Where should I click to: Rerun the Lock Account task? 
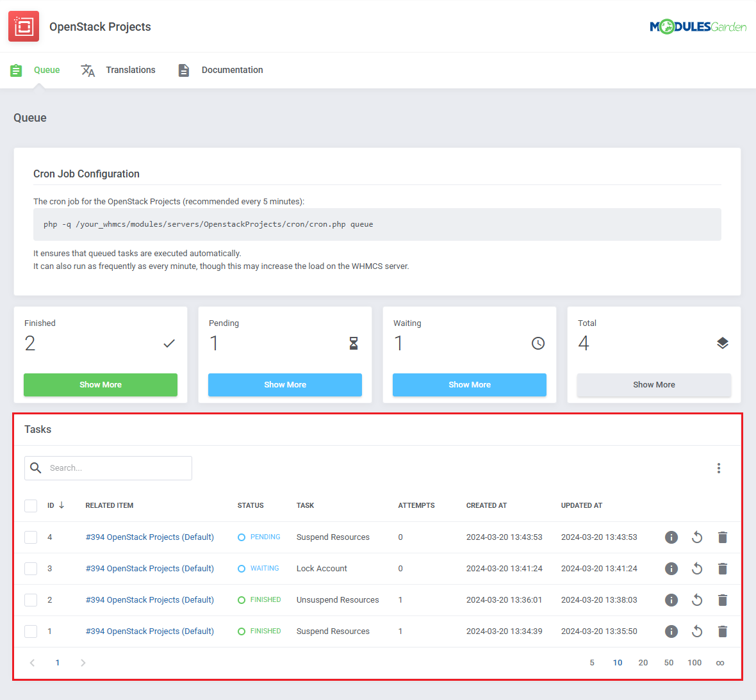pos(696,568)
